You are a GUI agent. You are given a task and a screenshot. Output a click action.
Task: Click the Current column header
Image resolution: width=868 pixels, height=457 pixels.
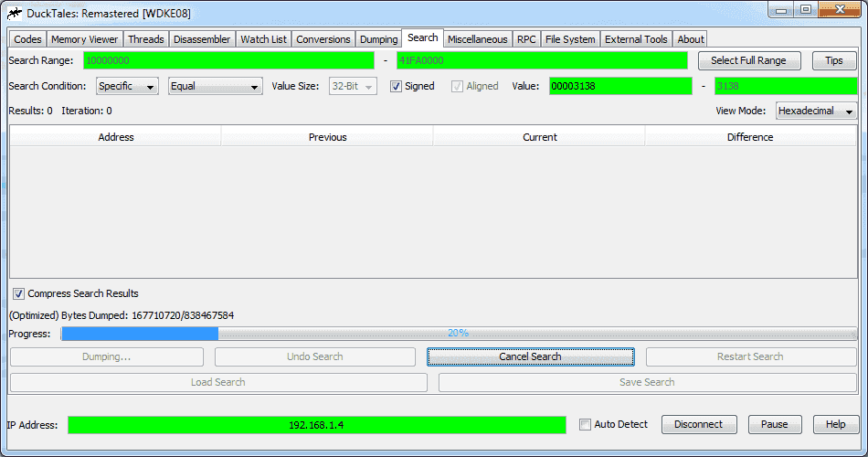(540, 137)
